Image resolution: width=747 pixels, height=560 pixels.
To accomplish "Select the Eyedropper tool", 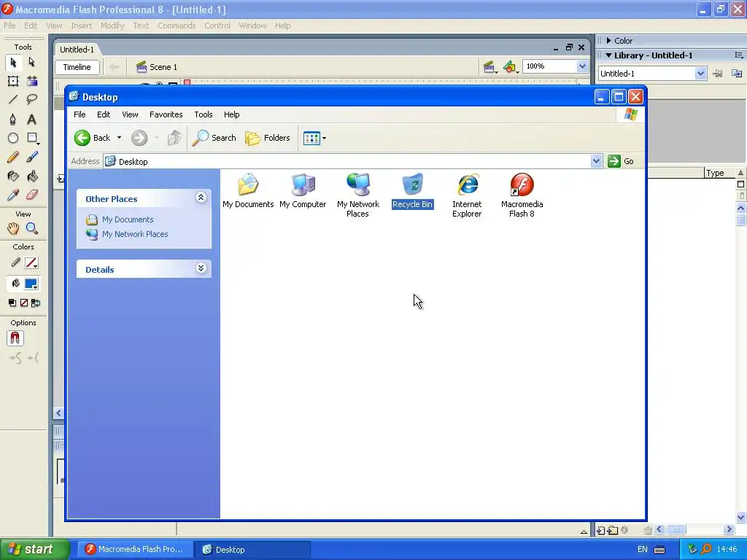I will [13, 195].
